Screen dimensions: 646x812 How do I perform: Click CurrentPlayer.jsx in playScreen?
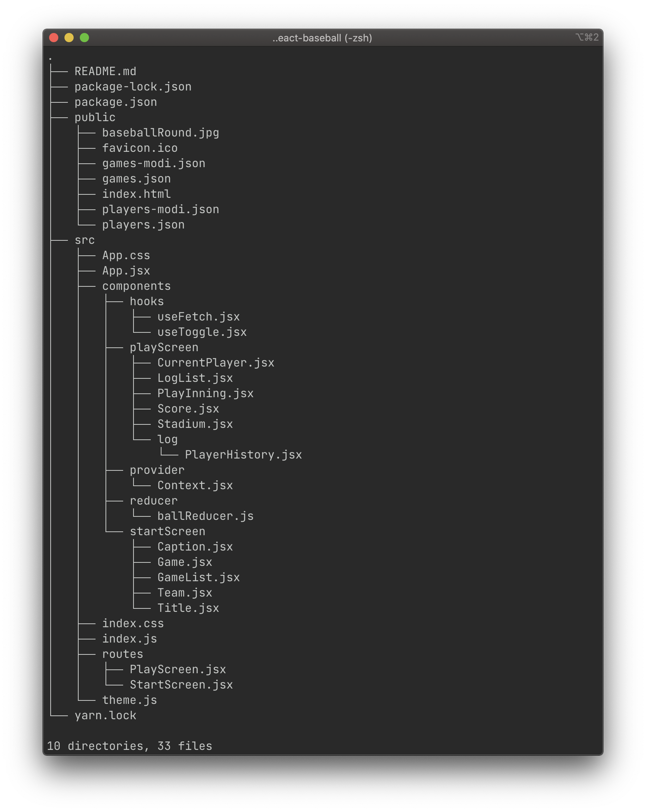[x=216, y=363]
